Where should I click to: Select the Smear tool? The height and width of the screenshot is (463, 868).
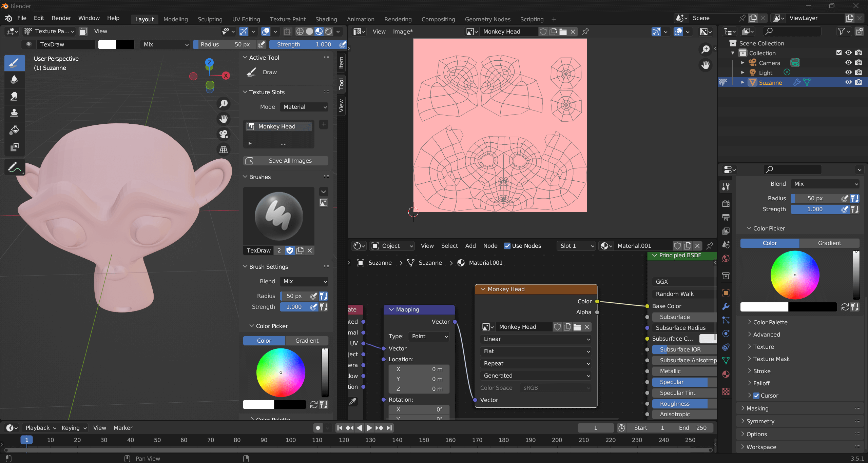14,97
